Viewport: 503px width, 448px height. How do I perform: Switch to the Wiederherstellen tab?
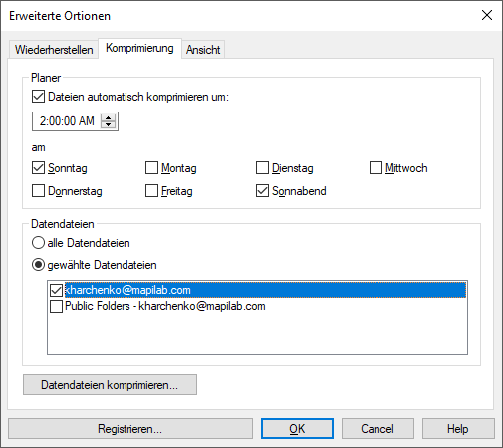54,50
